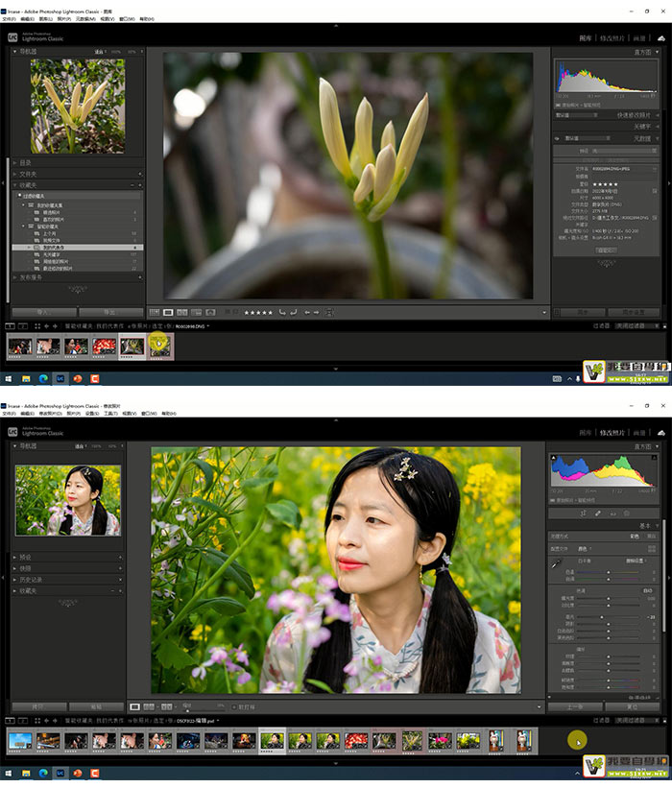Open White Balance preset dropdown in Basic panel
Screen dimensions: 672x788
pos(636,561)
